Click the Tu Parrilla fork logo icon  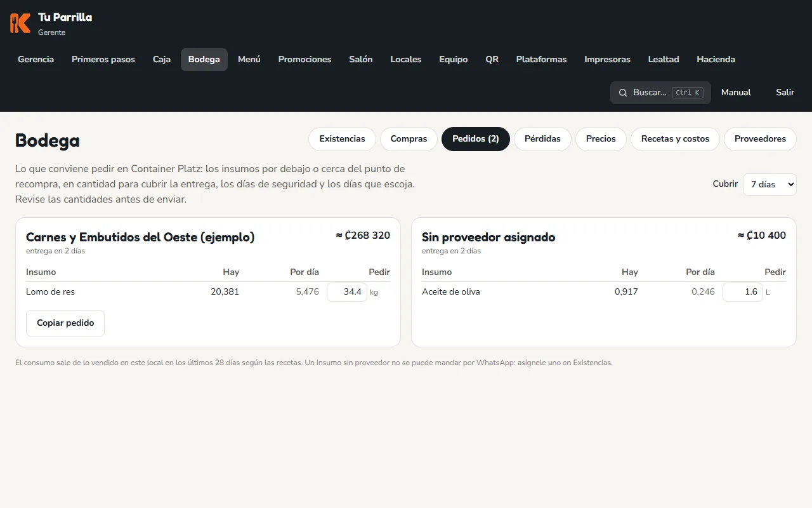click(20, 23)
